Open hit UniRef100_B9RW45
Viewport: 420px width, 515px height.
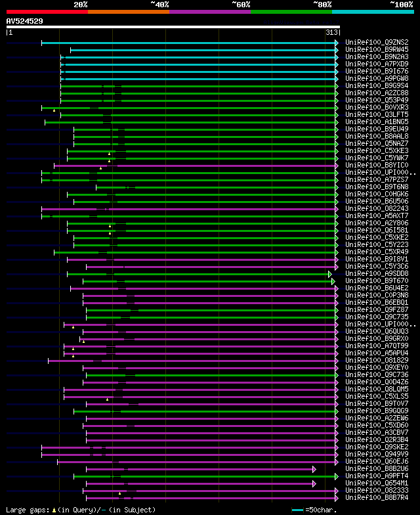coord(377,50)
